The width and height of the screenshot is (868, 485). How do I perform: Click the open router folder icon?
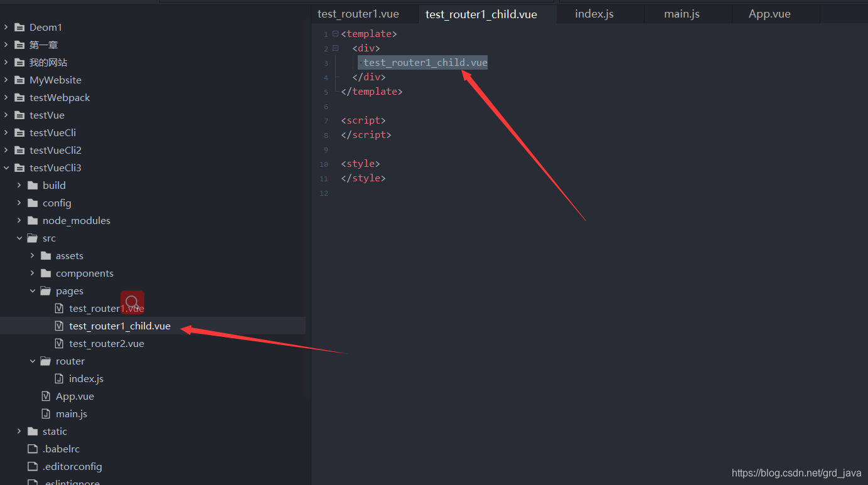click(x=46, y=361)
